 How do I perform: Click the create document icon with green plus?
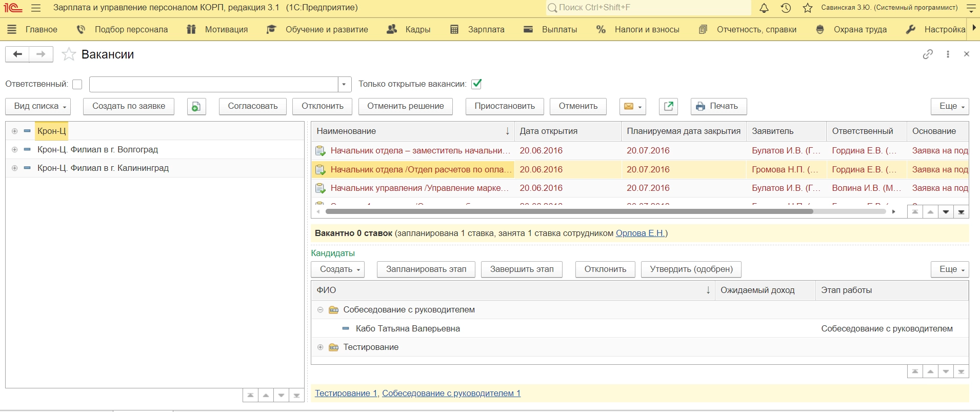(196, 106)
